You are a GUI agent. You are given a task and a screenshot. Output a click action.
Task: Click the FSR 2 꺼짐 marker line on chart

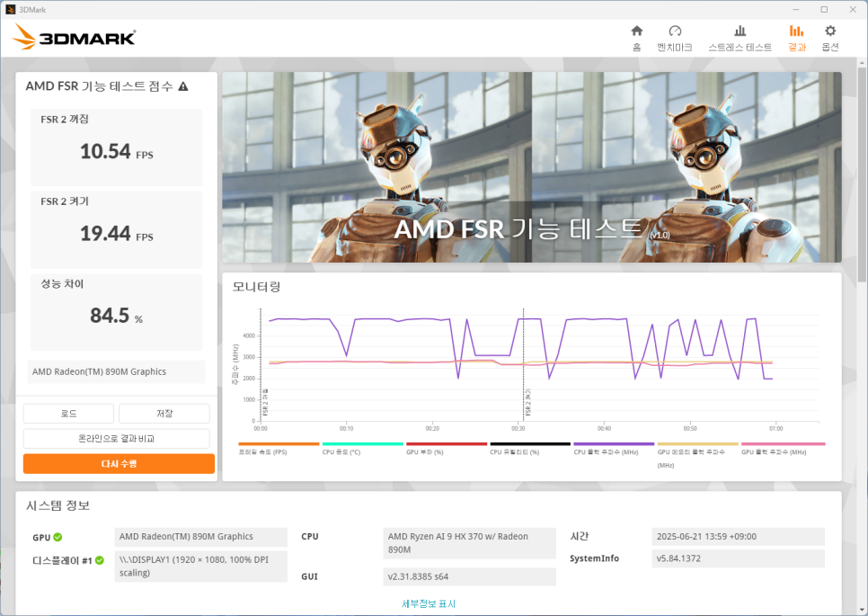[x=261, y=366]
